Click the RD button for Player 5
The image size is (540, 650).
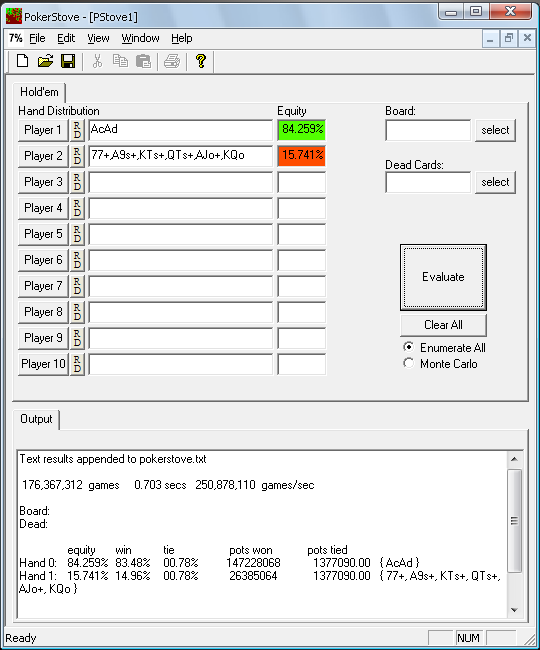coord(77,234)
